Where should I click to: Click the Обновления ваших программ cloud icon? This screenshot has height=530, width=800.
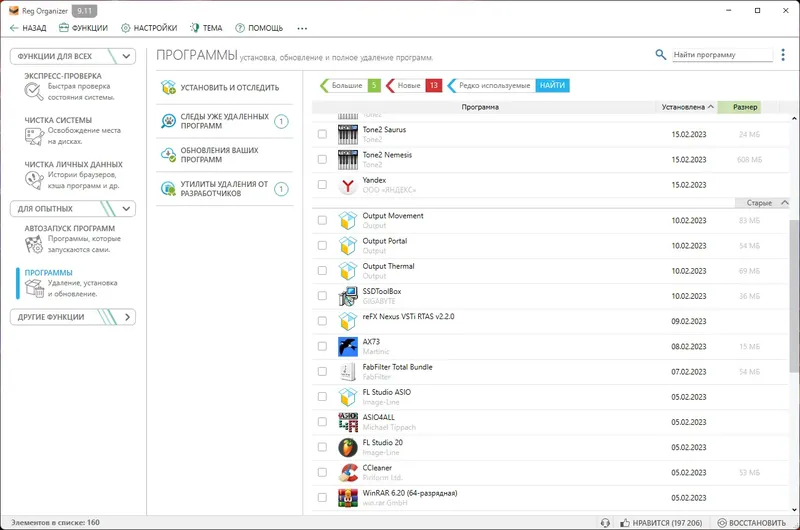(168, 155)
